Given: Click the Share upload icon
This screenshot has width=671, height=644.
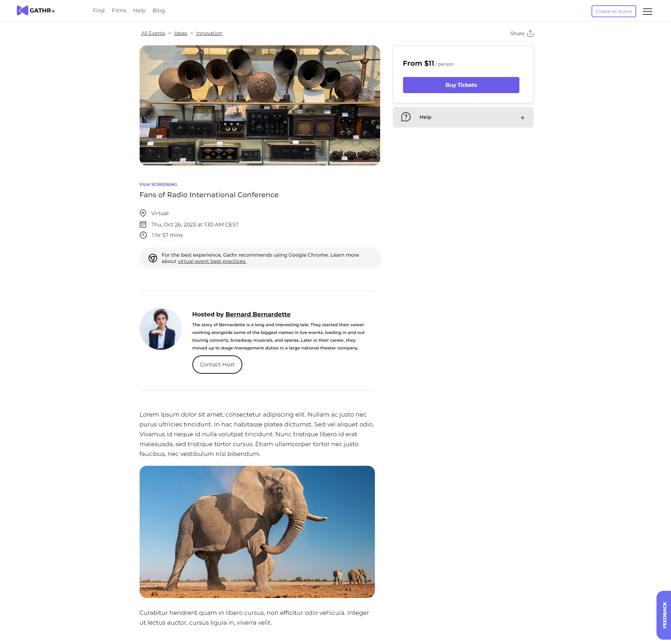Looking at the screenshot, I should pos(530,33).
